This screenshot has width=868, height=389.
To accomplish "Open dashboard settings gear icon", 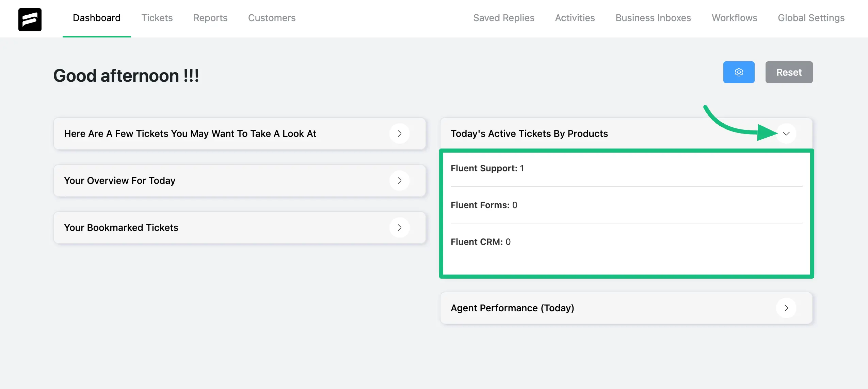I will 739,72.
